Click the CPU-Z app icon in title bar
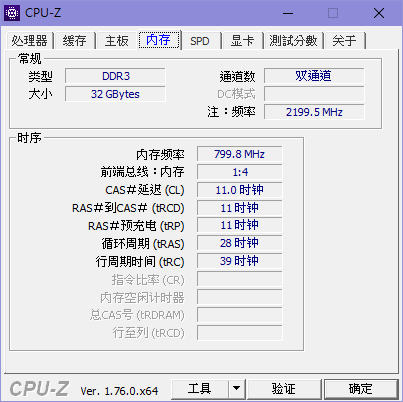 (12, 13)
